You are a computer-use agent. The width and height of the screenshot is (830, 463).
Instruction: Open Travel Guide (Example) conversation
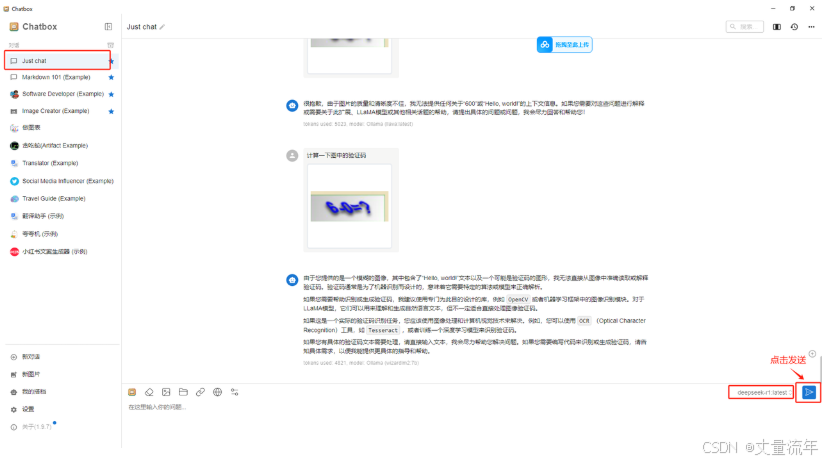point(53,198)
